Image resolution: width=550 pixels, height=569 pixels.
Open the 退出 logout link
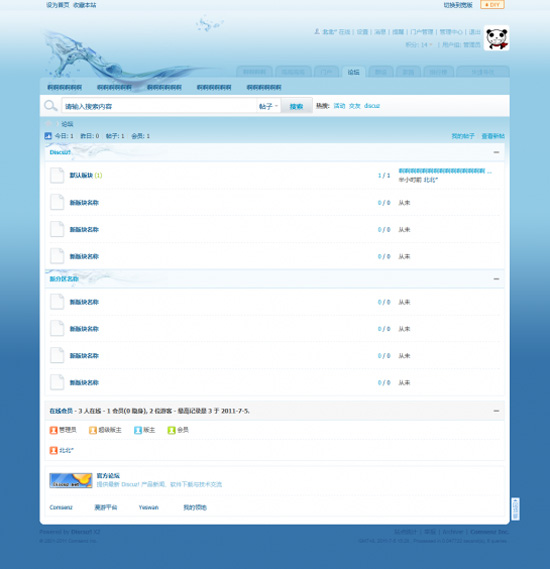(475, 32)
